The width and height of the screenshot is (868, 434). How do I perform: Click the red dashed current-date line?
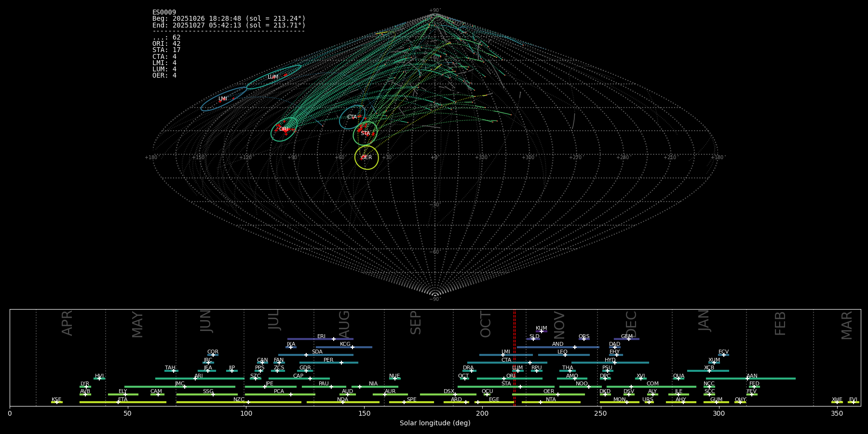[515, 357]
